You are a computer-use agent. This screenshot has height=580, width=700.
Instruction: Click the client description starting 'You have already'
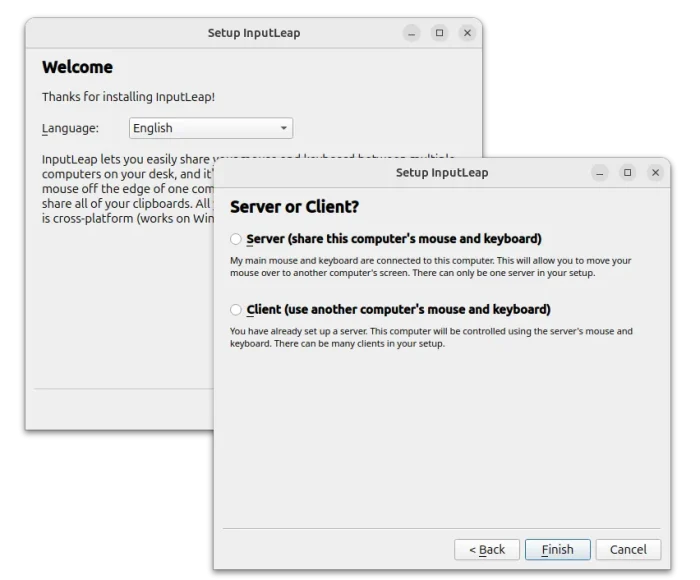[x=431, y=337]
